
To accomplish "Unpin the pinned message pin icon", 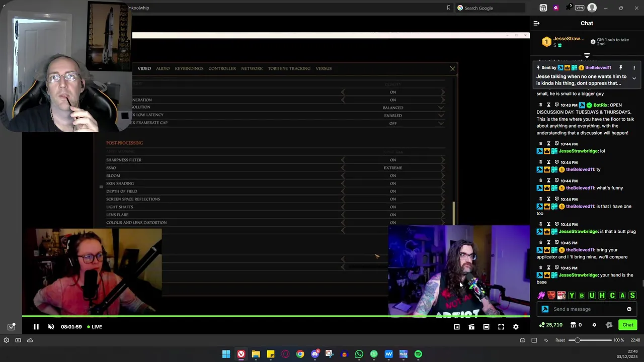I will pyautogui.click(x=620, y=67).
